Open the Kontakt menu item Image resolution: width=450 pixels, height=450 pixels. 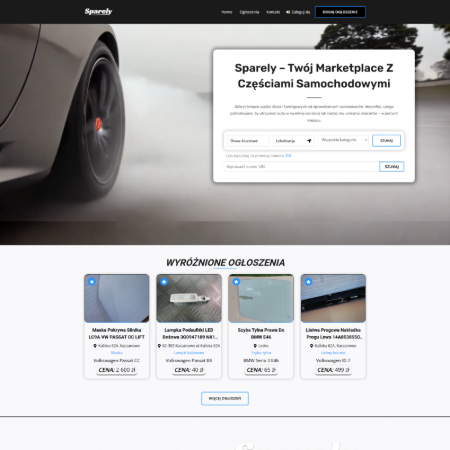click(273, 12)
